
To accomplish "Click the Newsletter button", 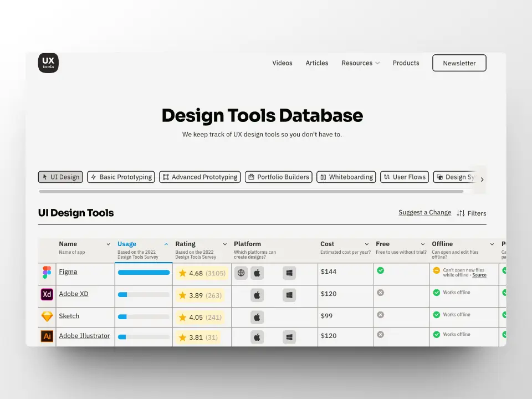I will (x=459, y=63).
